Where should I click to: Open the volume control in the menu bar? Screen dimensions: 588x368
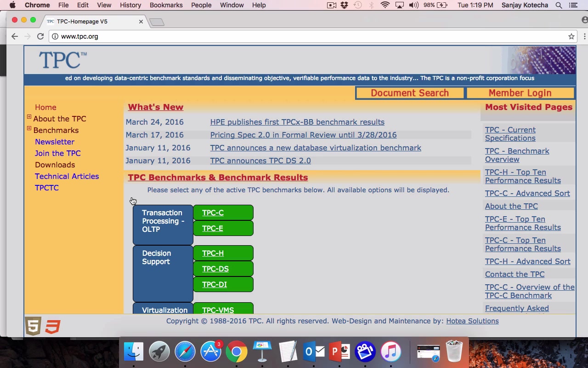413,5
